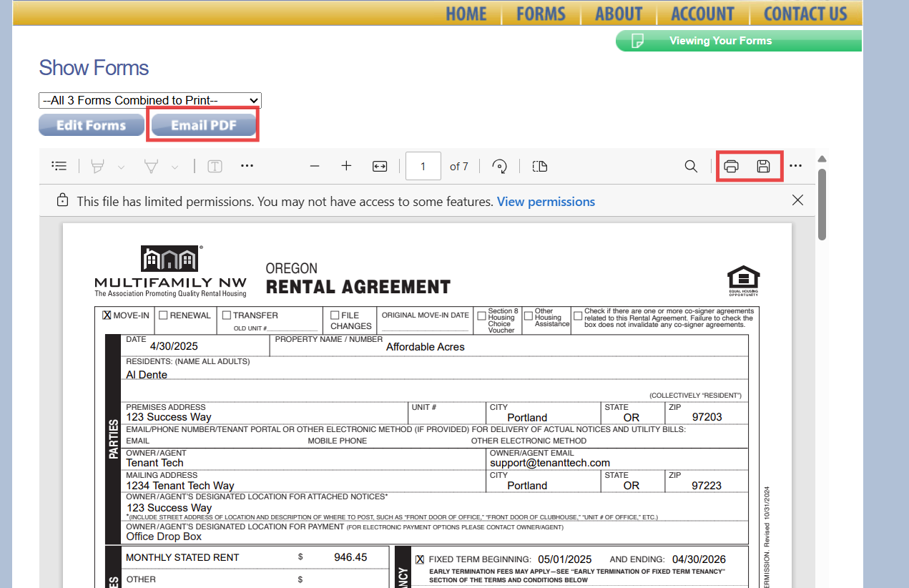
Task: Zoom out with the minus icon
Action: click(x=314, y=166)
